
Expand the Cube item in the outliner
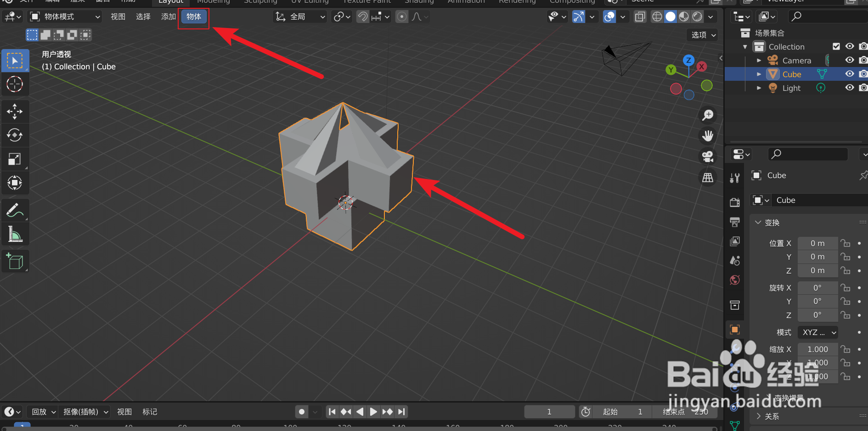click(759, 74)
